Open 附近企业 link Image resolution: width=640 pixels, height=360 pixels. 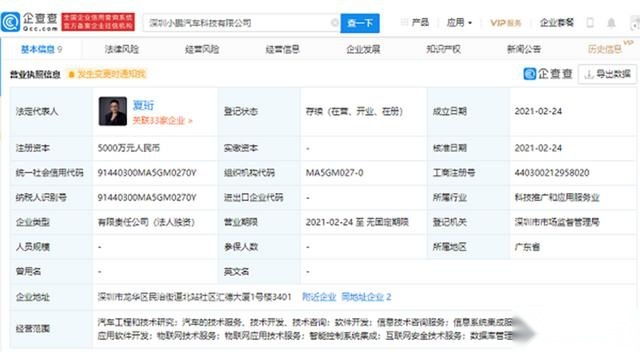tap(319, 297)
